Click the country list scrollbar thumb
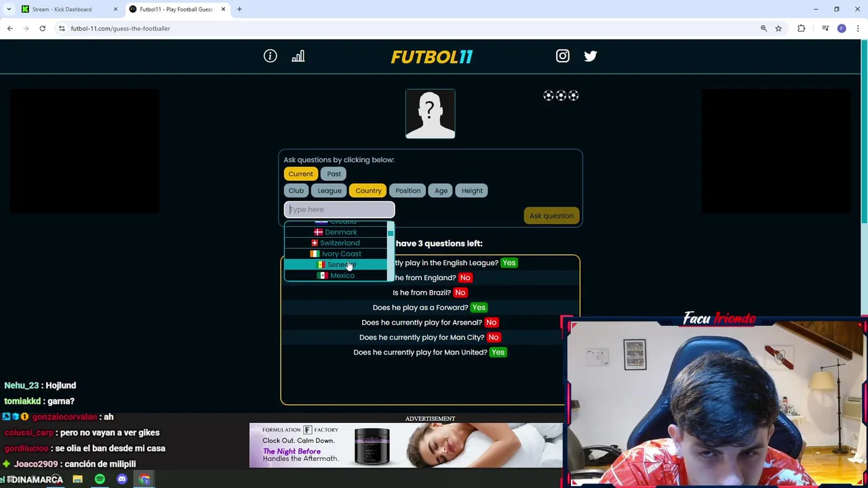 391,232
